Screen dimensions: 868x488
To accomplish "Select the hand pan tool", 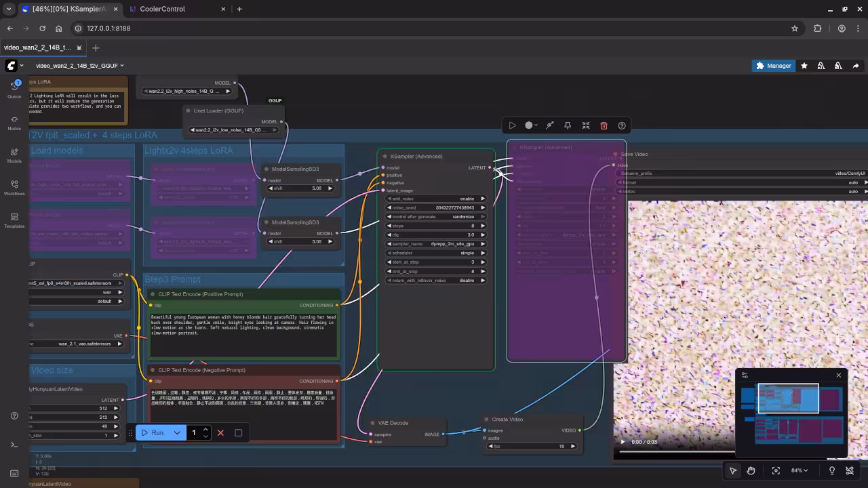I will 751,470.
